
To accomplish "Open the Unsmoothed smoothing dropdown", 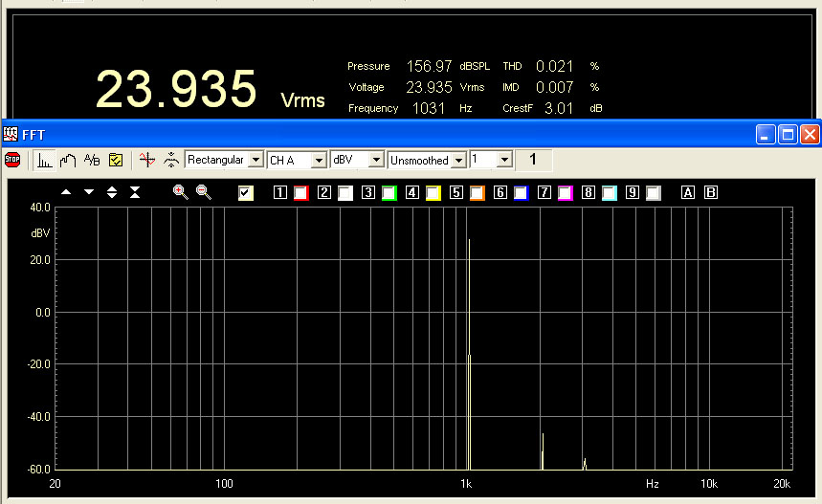I will 459,160.
